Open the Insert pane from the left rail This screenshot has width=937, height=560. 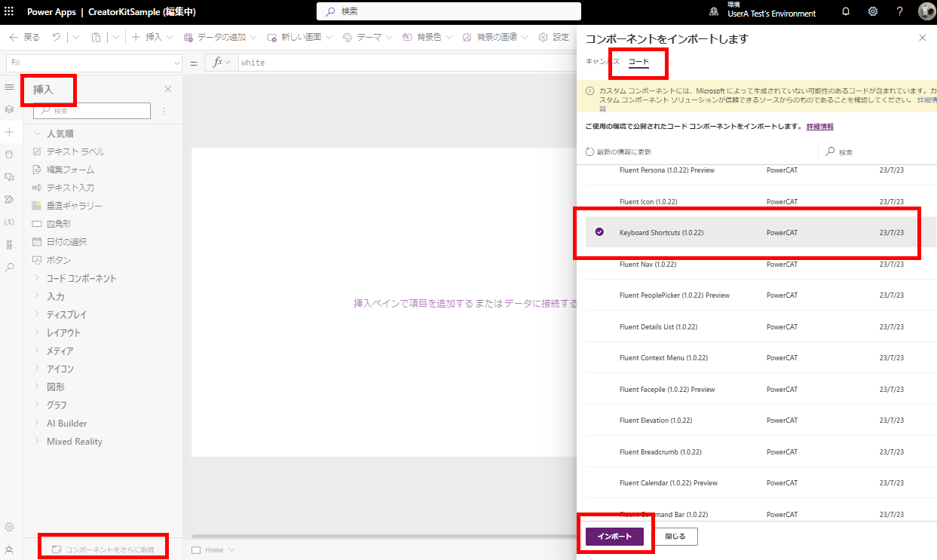point(10,132)
